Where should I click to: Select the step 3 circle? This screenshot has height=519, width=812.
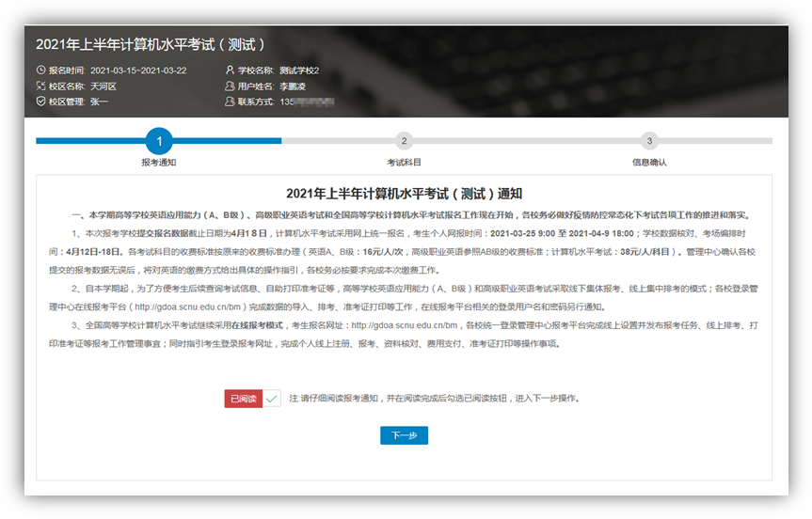[649, 141]
